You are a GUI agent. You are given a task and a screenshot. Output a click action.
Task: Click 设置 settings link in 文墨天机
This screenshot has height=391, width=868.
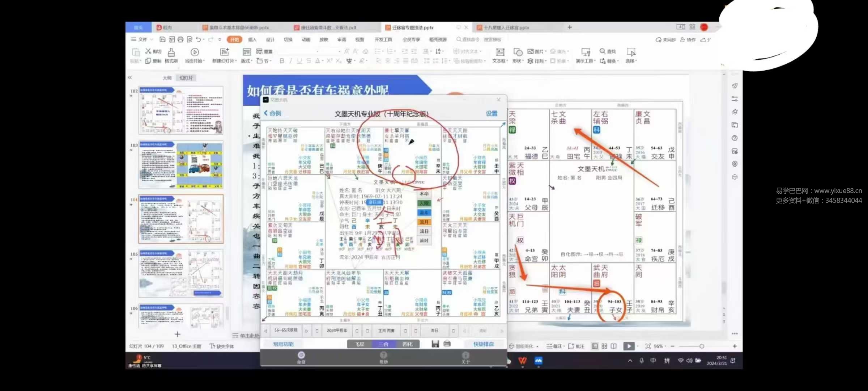click(492, 114)
